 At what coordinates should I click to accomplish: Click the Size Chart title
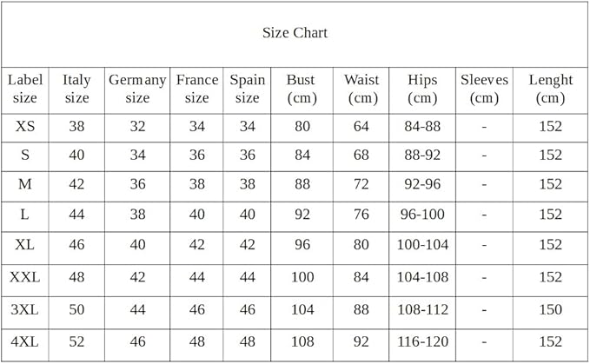coord(295,33)
